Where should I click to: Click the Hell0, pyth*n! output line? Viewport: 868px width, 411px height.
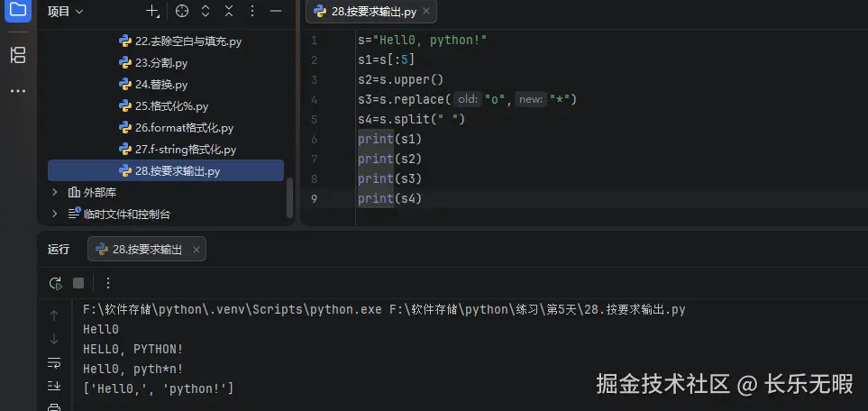click(132, 369)
